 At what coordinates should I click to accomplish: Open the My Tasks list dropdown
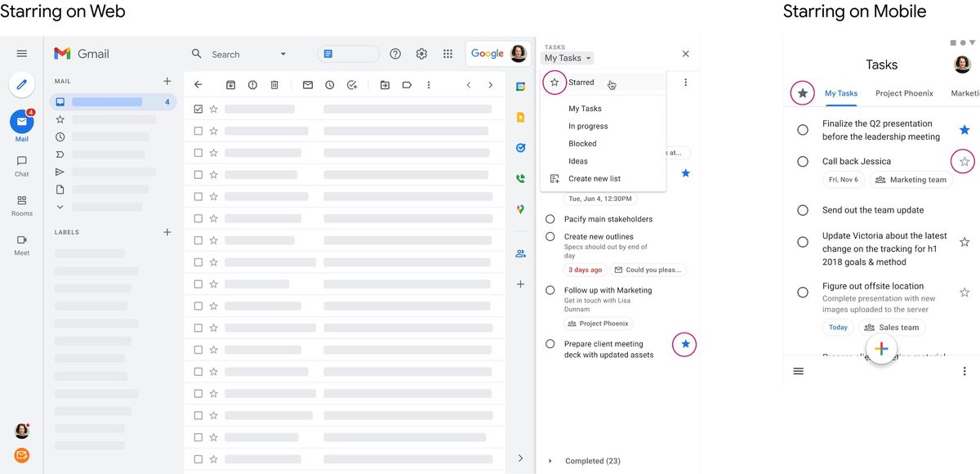coord(567,58)
